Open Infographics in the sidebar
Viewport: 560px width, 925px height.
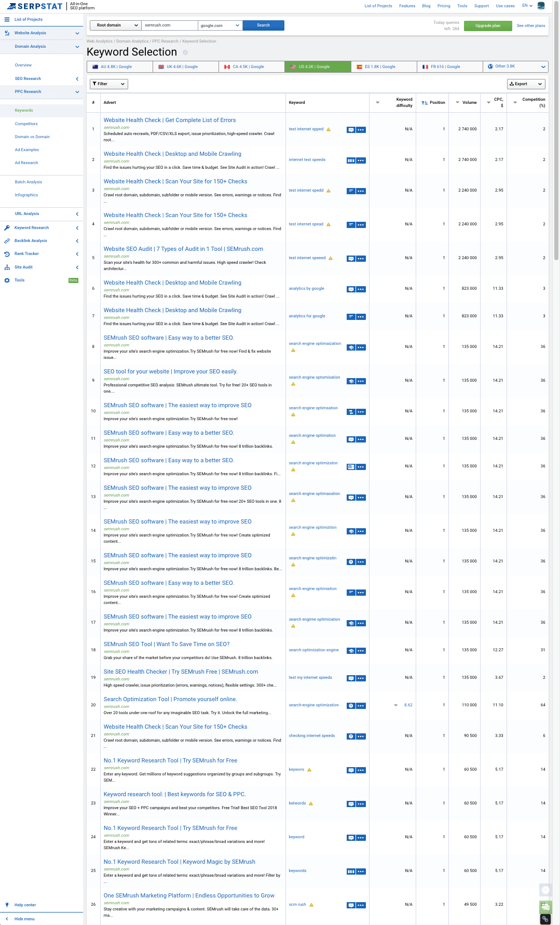coord(26,195)
